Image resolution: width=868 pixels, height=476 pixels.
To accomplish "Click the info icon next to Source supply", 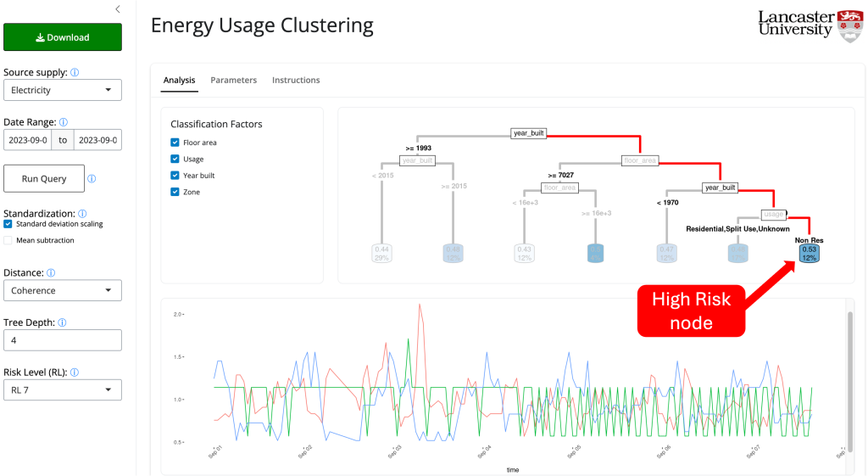I will click(75, 73).
